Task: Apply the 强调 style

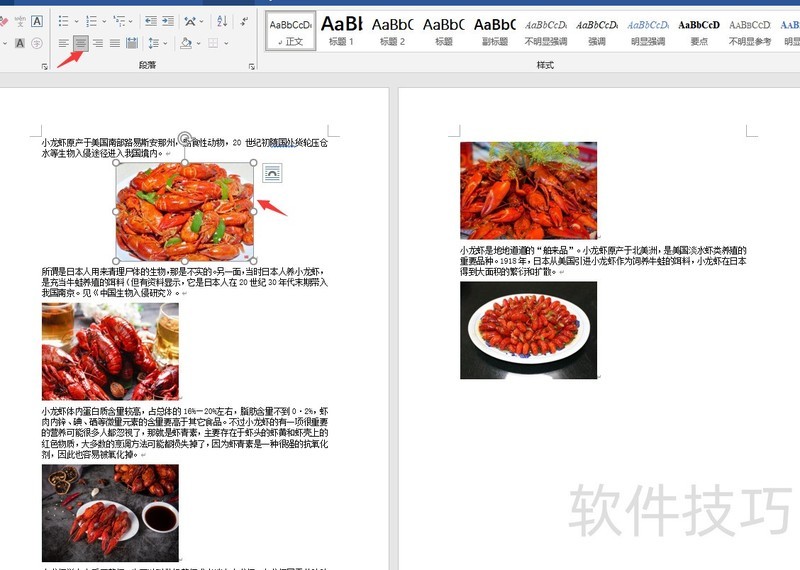Action: (x=596, y=31)
